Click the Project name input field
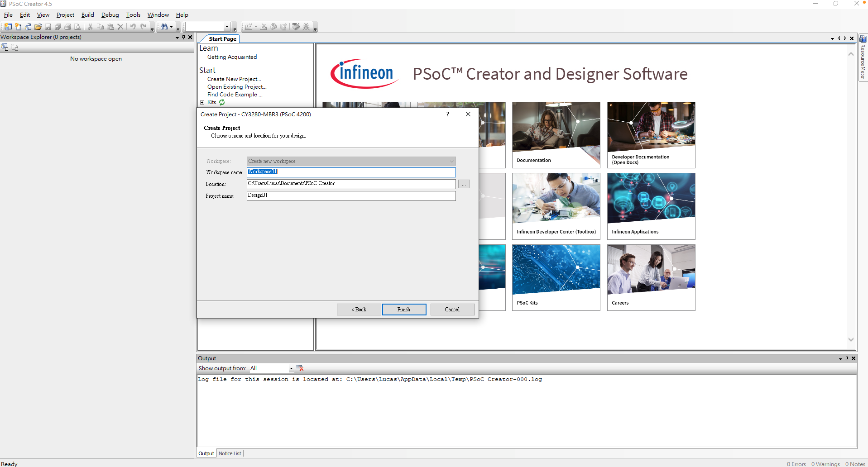The image size is (868, 467). click(x=351, y=195)
